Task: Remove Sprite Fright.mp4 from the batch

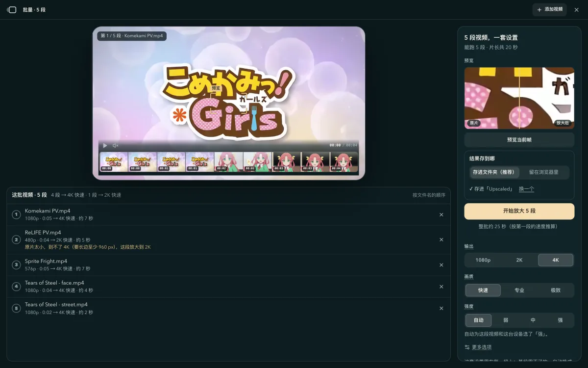Action: pos(441,265)
